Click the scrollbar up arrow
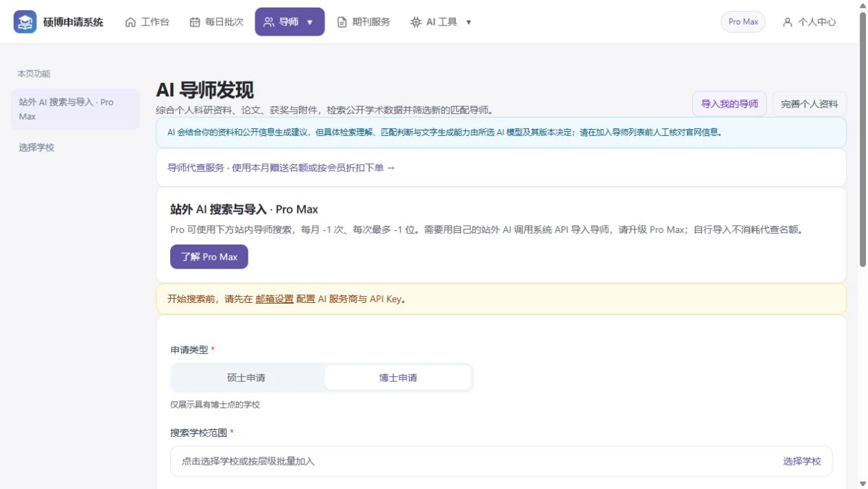The image size is (868, 489). [863, 4]
